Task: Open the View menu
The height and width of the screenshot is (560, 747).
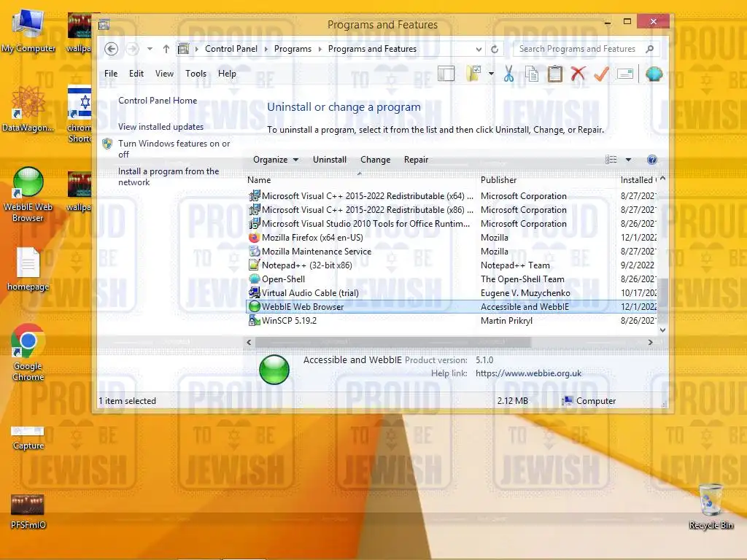Action: click(164, 74)
